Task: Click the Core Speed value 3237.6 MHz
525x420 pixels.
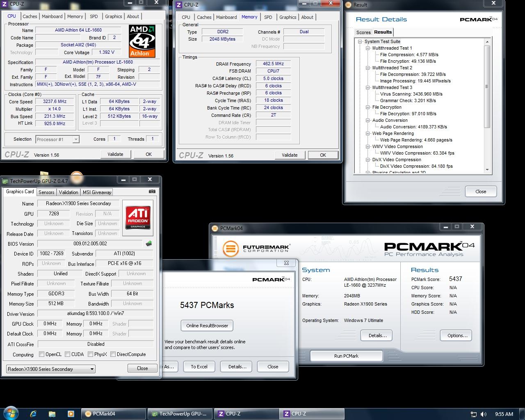Action: 55,102
